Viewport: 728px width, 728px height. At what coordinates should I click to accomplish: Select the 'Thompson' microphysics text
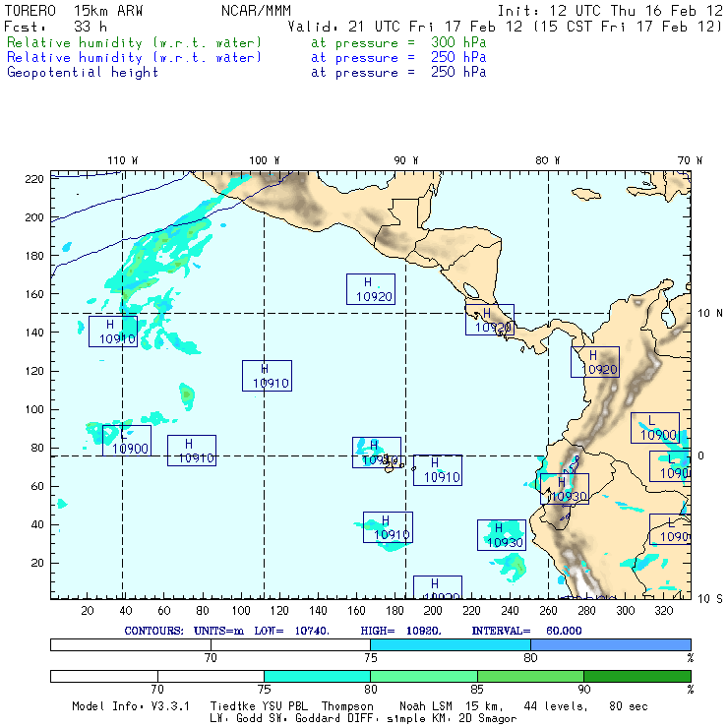click(x=347, y=706)
